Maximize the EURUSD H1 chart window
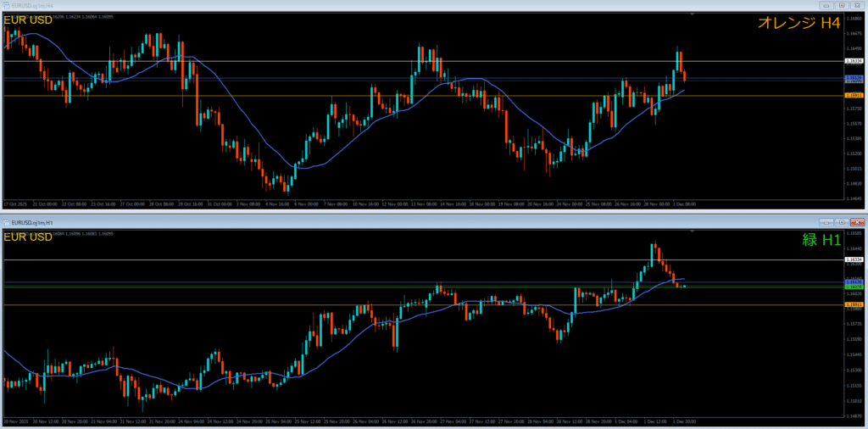The height and width of the screenshot is (429, 868). tap(842, 222)
